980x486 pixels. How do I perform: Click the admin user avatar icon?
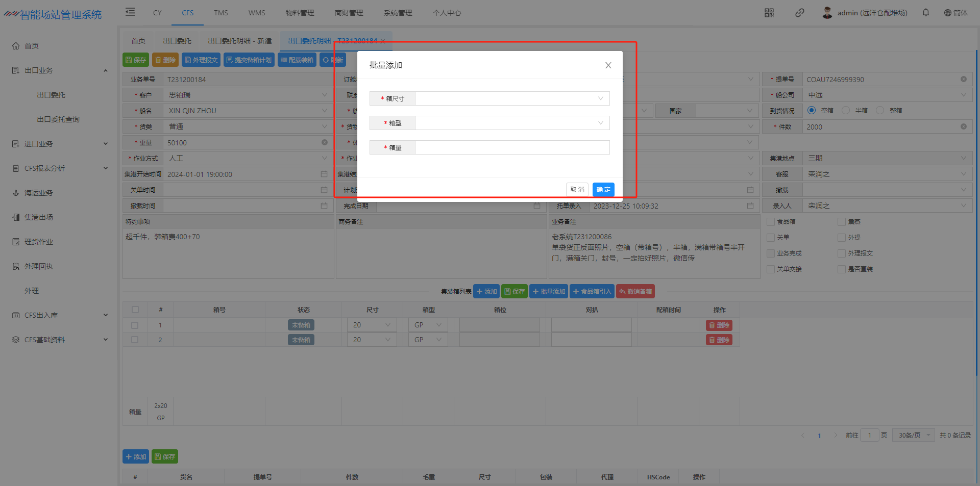tap(827, 13)
